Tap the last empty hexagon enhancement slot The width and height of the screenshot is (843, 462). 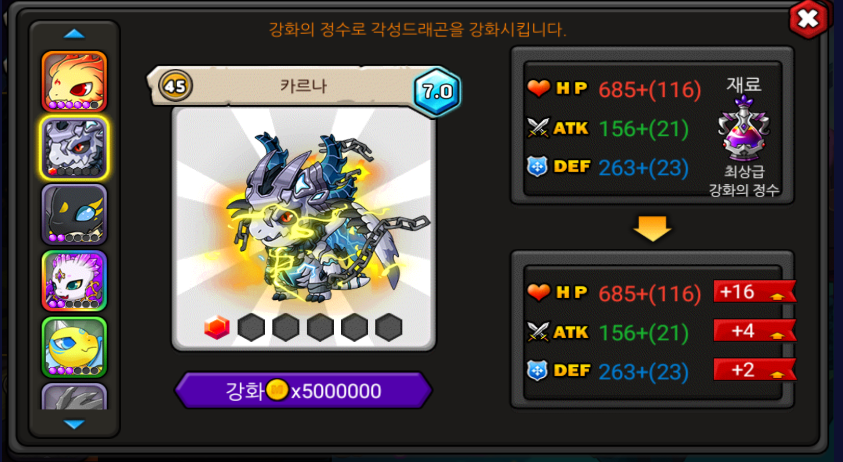[x=389, y=327]
